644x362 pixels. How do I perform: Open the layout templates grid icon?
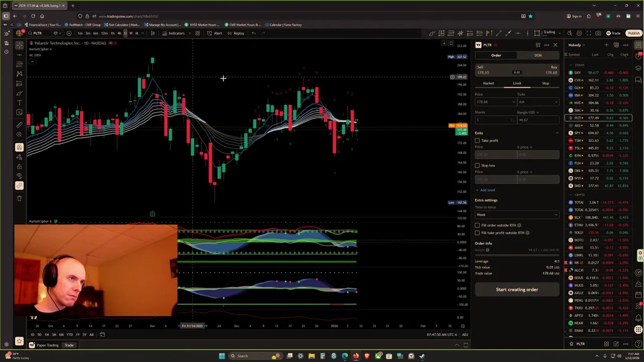point(198,33)
